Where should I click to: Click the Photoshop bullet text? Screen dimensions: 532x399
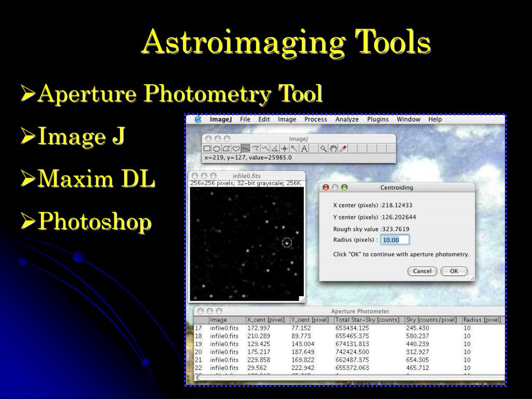95,222
